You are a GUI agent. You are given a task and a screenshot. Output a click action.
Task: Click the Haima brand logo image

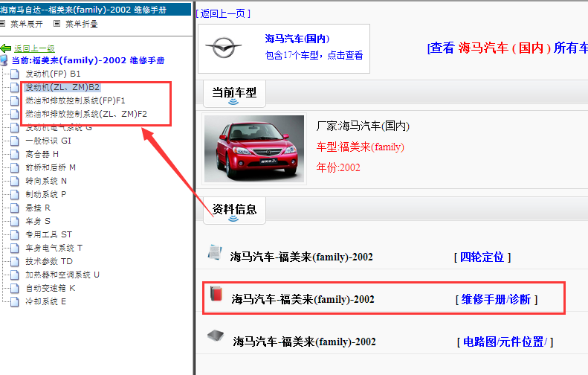tap(224, 48)
